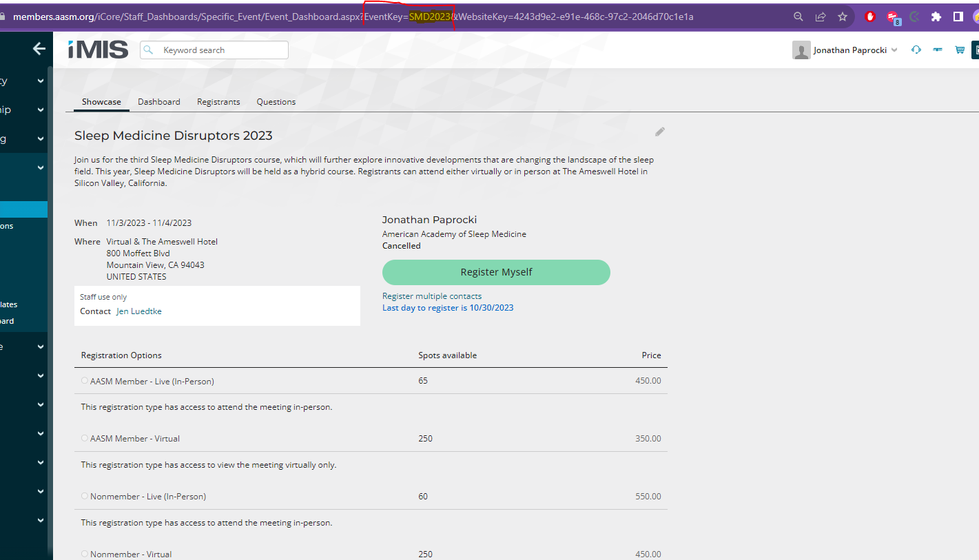979x560 pixels.
Task: Click the Price column header
Action: point(651,355)
